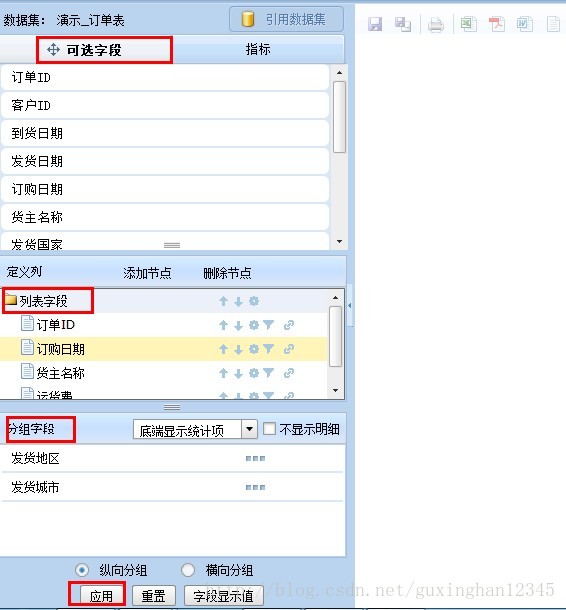Click the 字段显示值 button
This screenshot has height=610, width=566.
(224, 596)
